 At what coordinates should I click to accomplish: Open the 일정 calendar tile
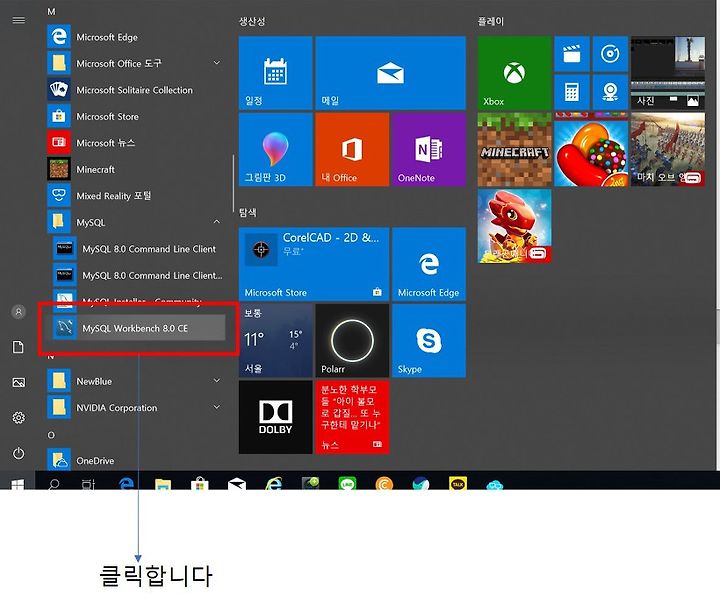(276, 73)
